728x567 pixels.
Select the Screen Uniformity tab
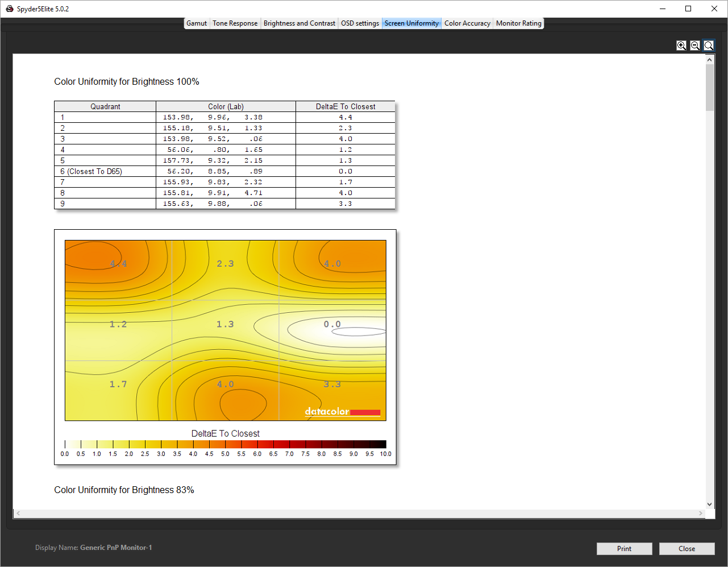tap(411, 23)
